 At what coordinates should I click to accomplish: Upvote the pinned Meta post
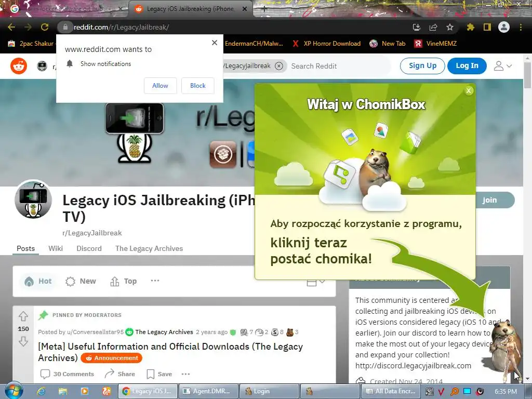(x=23, y=316)
